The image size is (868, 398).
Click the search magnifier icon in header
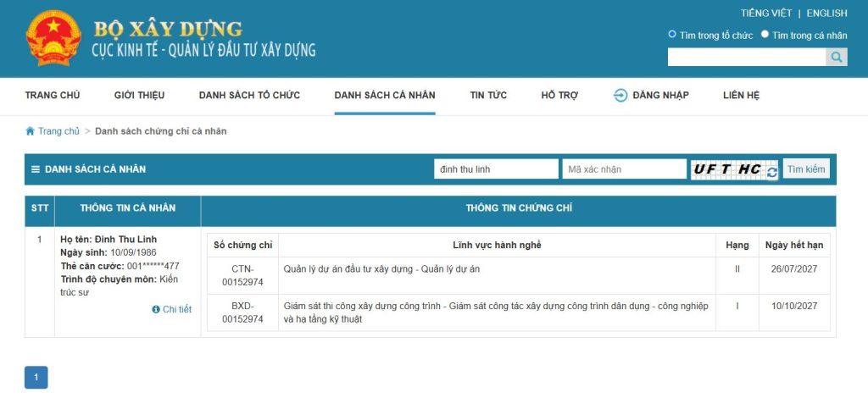837,57
